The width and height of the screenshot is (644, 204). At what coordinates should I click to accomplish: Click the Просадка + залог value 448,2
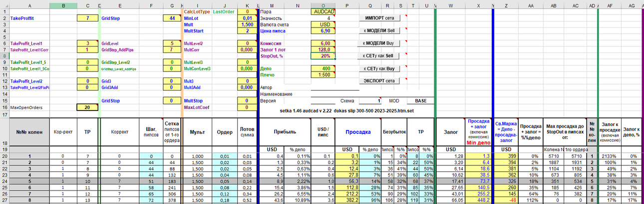click(x=478, y=200)
